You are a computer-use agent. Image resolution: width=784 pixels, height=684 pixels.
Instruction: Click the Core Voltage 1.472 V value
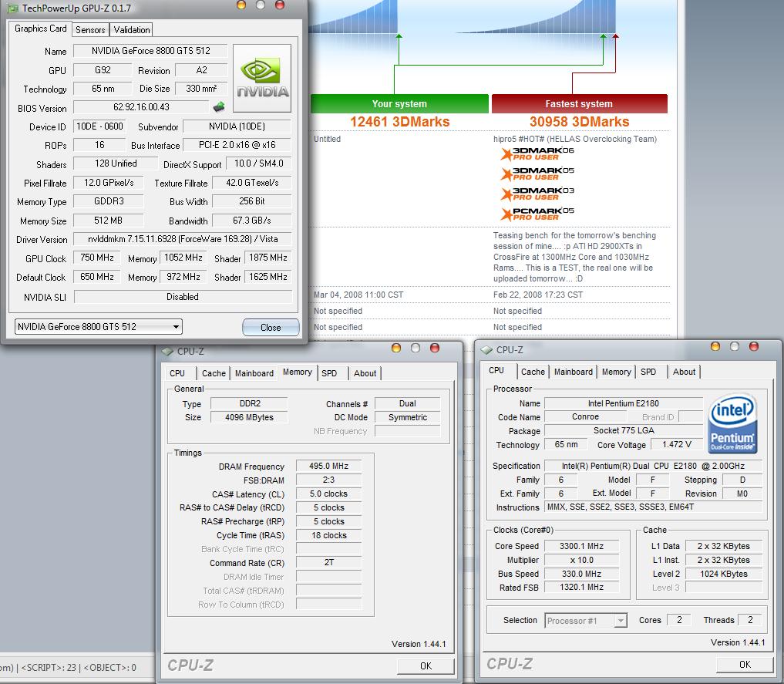click(677, 444)
